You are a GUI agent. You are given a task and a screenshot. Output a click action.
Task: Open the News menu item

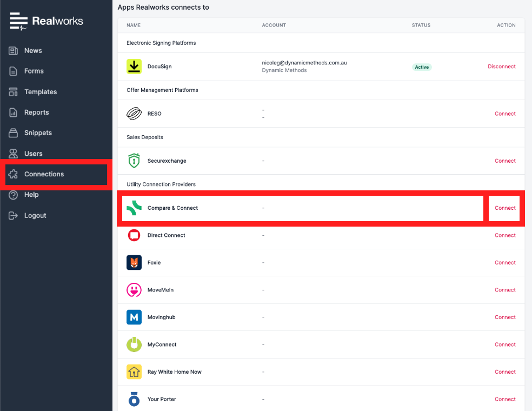point(34,51)
